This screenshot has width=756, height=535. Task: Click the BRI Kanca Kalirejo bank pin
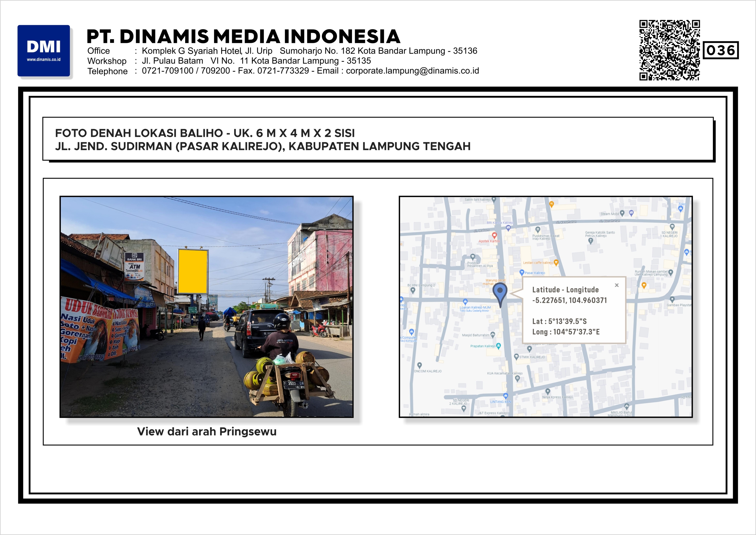[x=508, y=228]
